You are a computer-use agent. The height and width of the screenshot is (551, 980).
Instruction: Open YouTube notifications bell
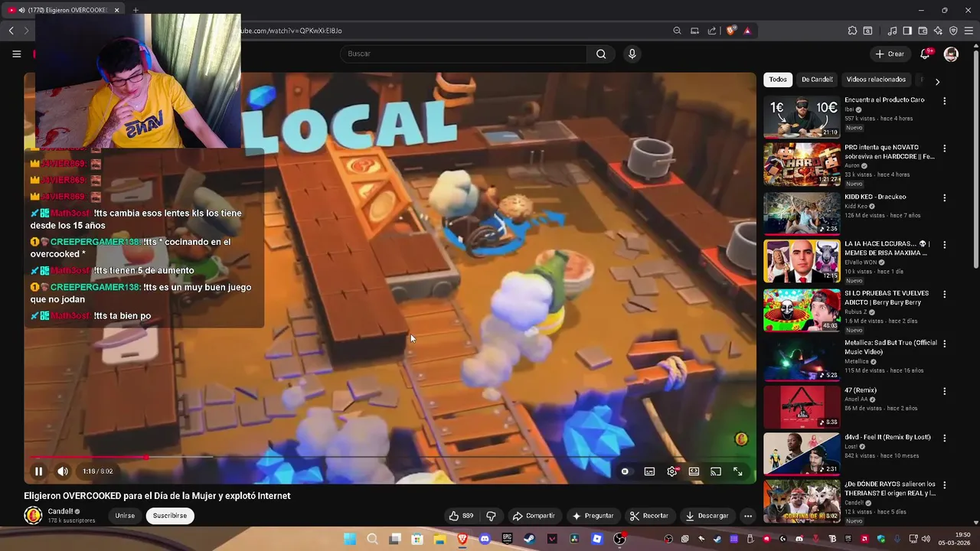[925, 54]
